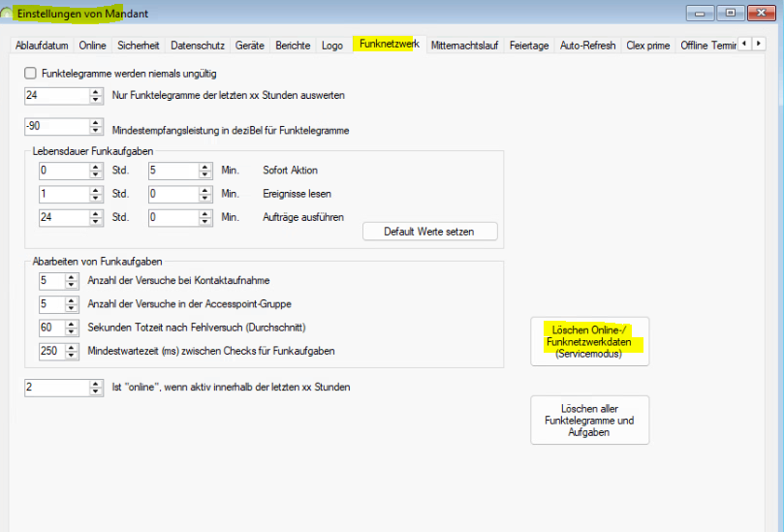Click the app icon in title bar
Viewport: 784px width, 532px height.
pyautogui.click(x=8, y=12)
